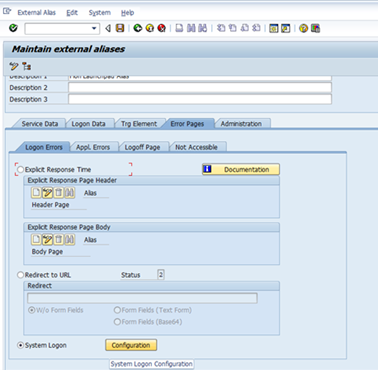Click Find icon in Page Header section
378x370 pixels.
click(70, 193)
